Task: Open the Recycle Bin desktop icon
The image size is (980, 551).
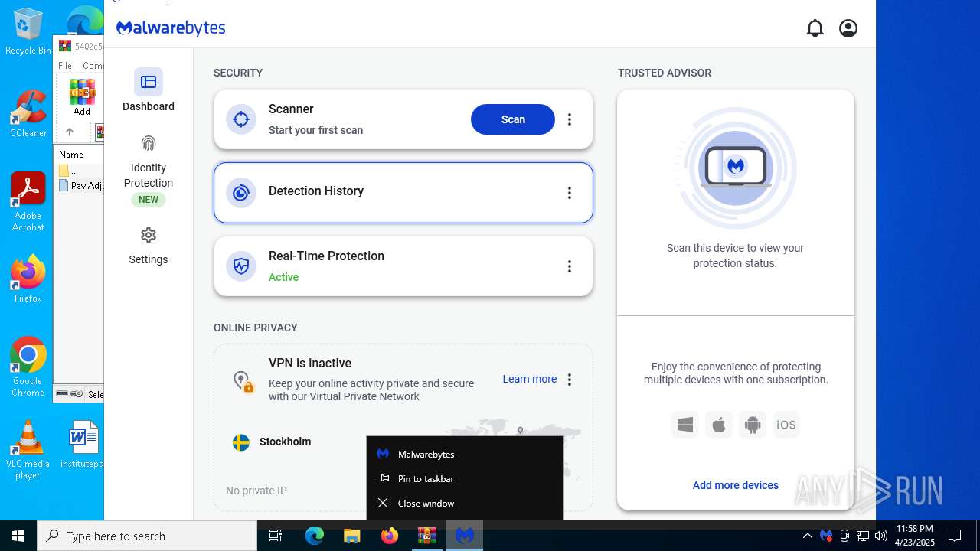Action: [28, 32]
